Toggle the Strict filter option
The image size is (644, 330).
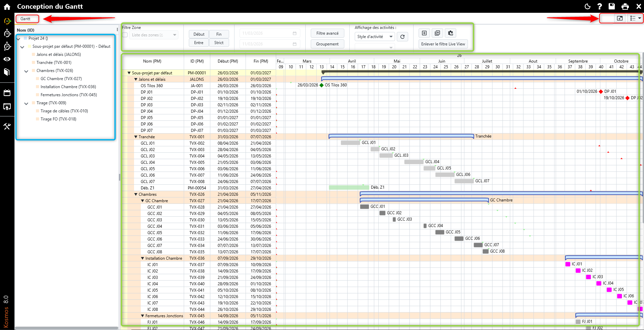pyautogui.click(x=219, y=43)
